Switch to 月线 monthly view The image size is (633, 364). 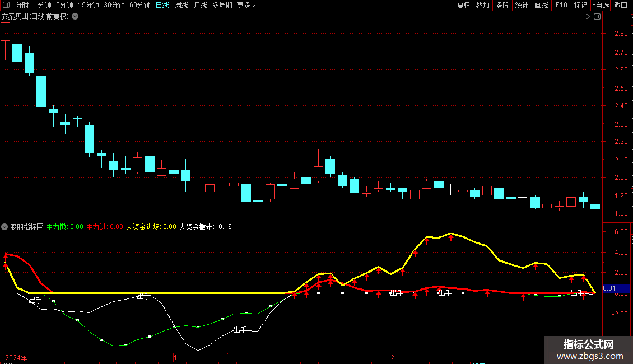(200, 5)
